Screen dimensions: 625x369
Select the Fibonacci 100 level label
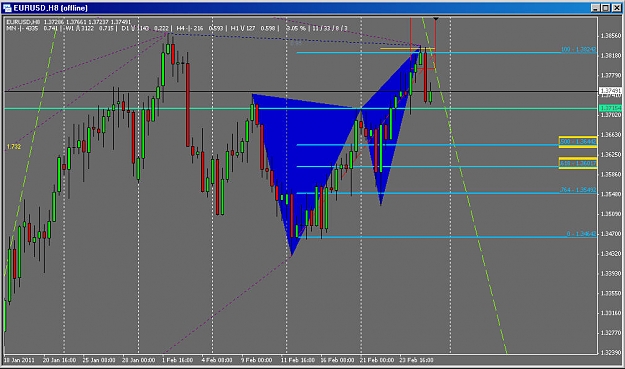(x=578, y=49)
